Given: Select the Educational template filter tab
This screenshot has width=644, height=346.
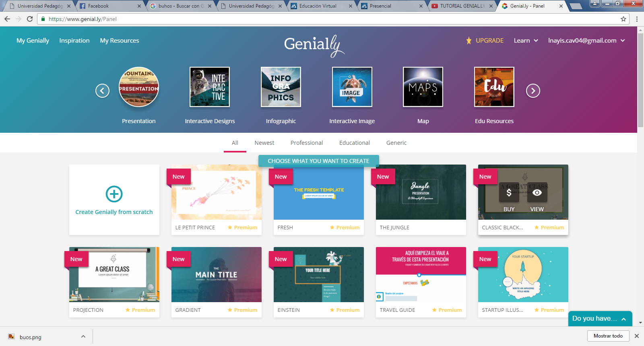Looking at the screenshot, I should click(x=355, y=143).
